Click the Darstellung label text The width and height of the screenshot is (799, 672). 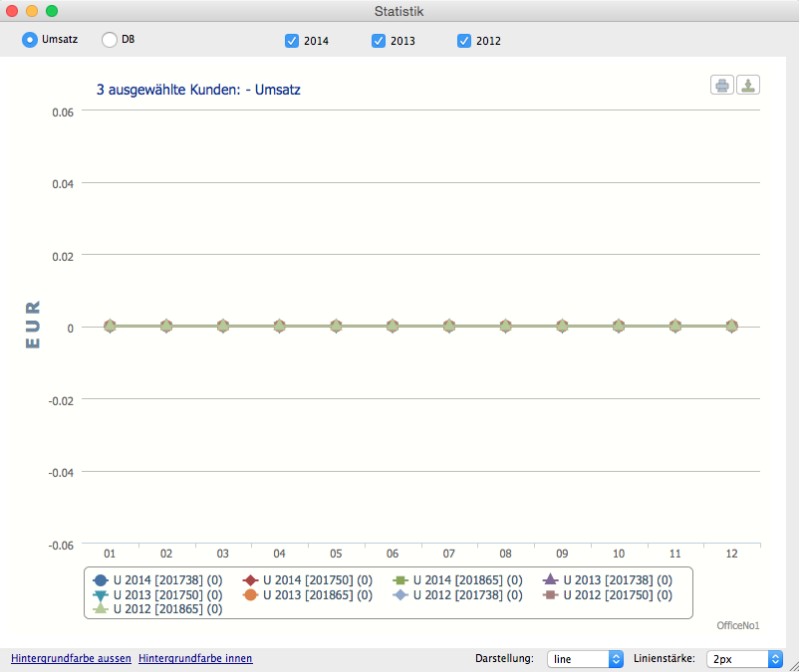(504, 658)
